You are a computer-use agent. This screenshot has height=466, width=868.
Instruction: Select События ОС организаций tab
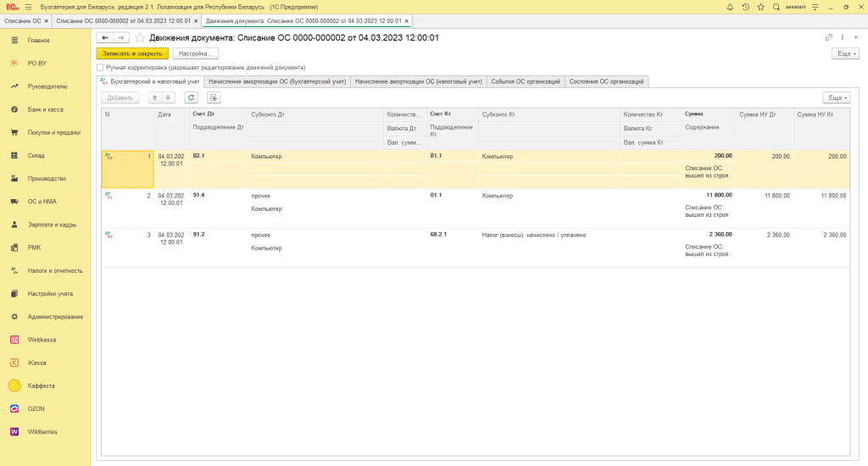526,82
